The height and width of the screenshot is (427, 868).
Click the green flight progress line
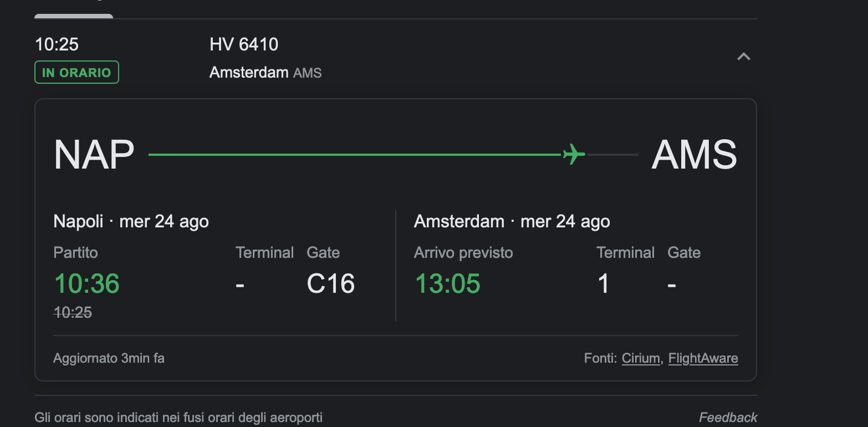355,154
